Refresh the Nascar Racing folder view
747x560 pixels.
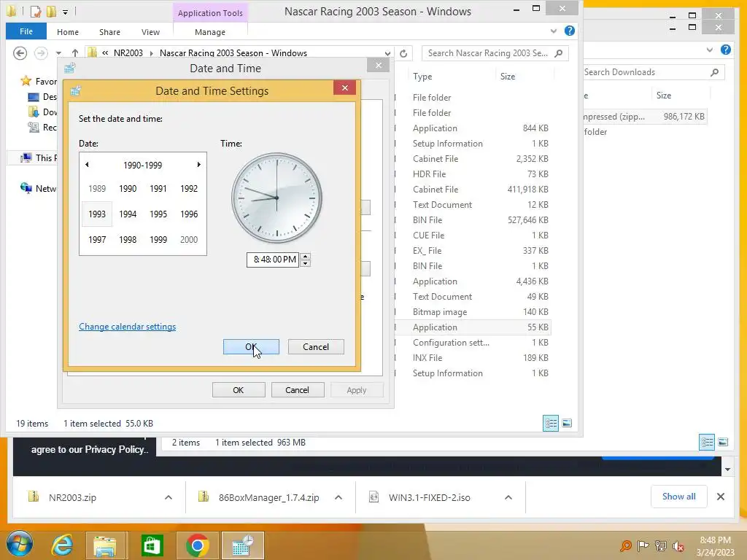point(403,53)
